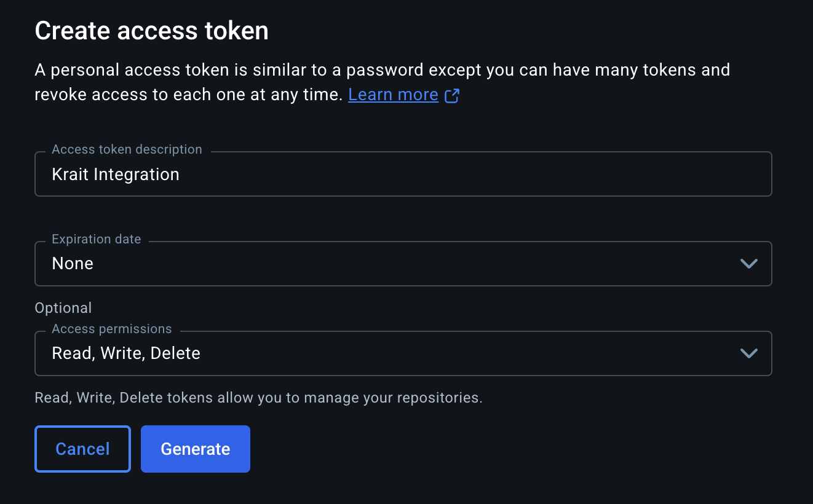The image size is (813, 504).
Task: Click the 'Krait Integration' text in description
Action: [x=116, y=175]
